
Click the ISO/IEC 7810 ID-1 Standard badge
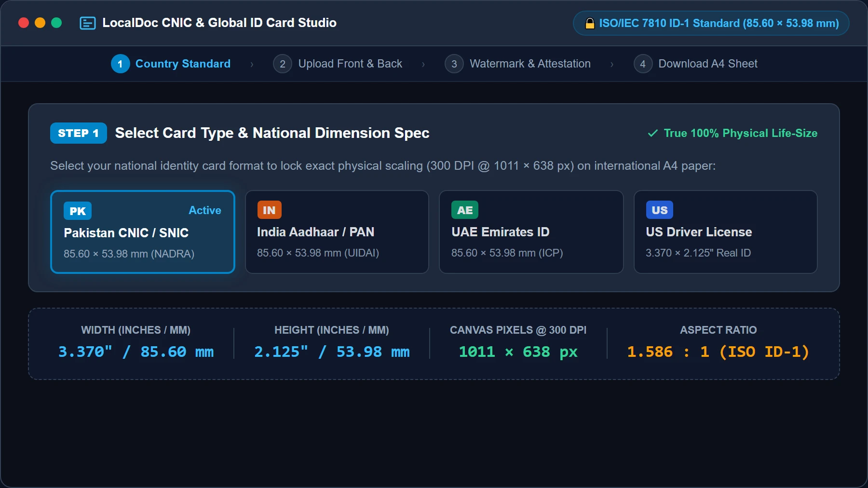click(x=711, y=23)
